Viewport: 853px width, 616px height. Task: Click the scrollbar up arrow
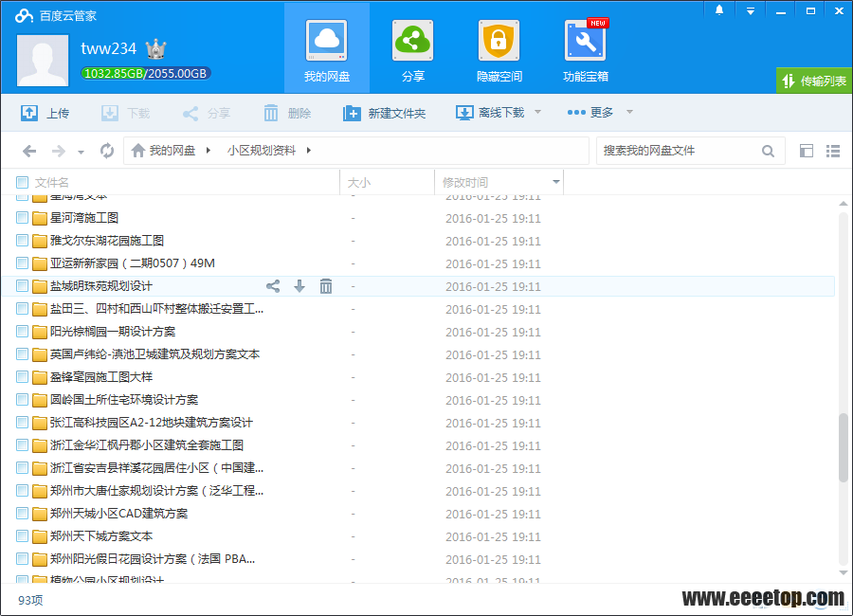844,204
